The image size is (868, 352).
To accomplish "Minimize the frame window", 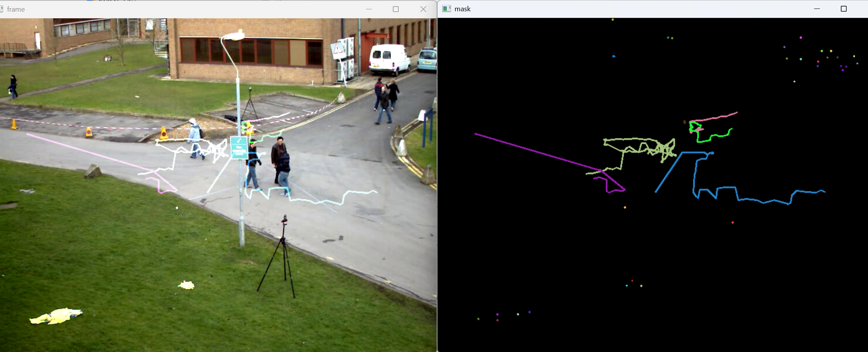I will [x=369, y=9].
